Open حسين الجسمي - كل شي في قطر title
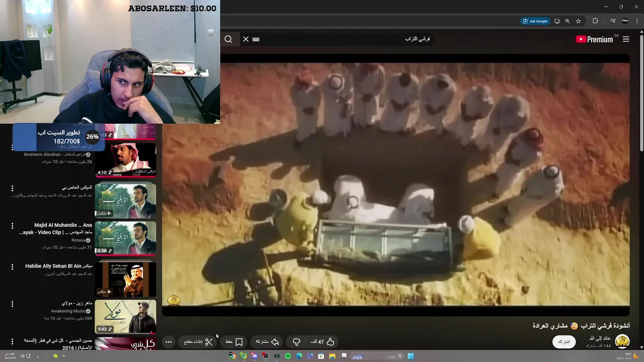 pos(58,344)
